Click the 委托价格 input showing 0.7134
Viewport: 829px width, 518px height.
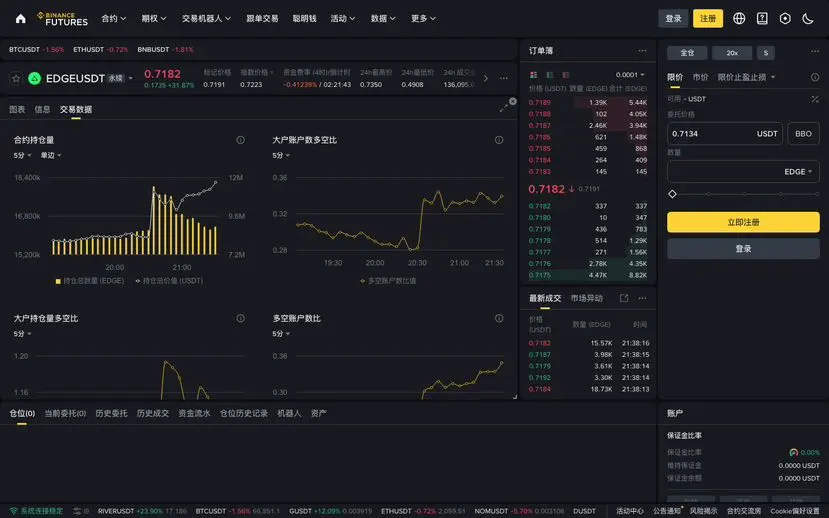click(x=725, y=134)
